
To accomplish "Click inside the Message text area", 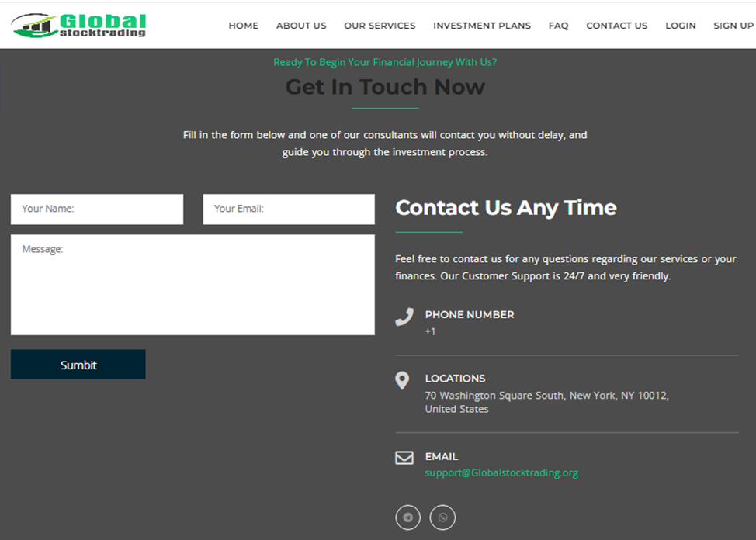I will [x=192, y=285].
